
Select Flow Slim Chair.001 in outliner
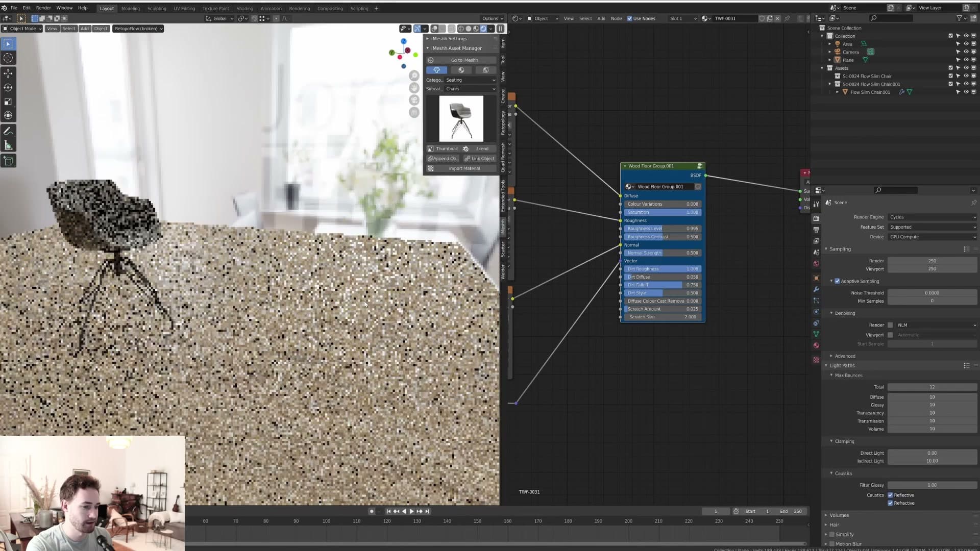pyautogui.click(x=870, y=92)
